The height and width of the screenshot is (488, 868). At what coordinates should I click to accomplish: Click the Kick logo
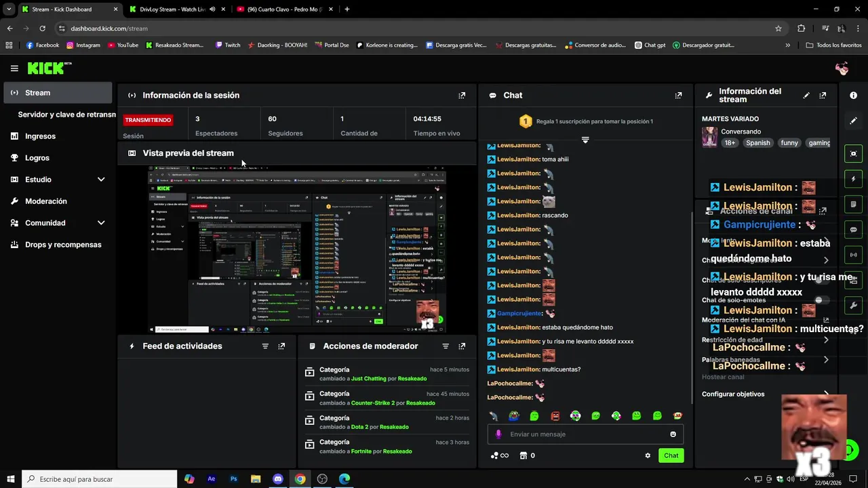[x=49, y=68]
